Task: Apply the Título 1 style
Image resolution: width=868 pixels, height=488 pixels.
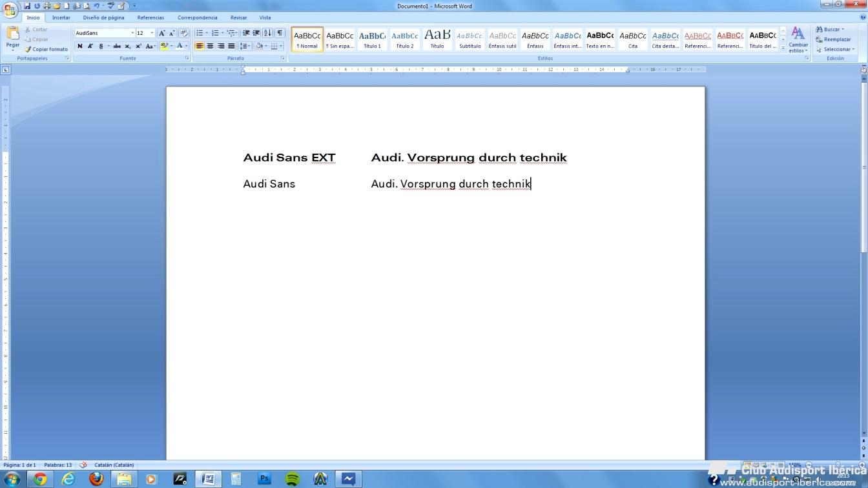Action: click(x=372, y=39)
